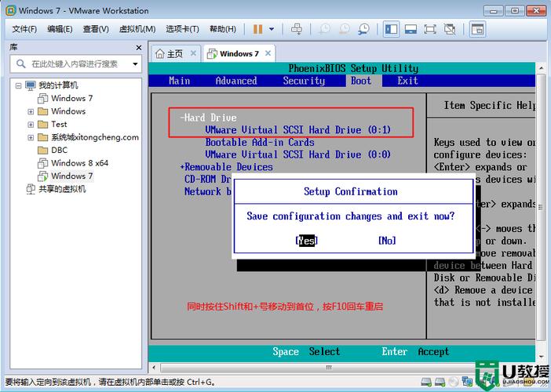Select the CD-ROM Drive boot entry
This screenshot has width=551, height=392.
point(207,179)
